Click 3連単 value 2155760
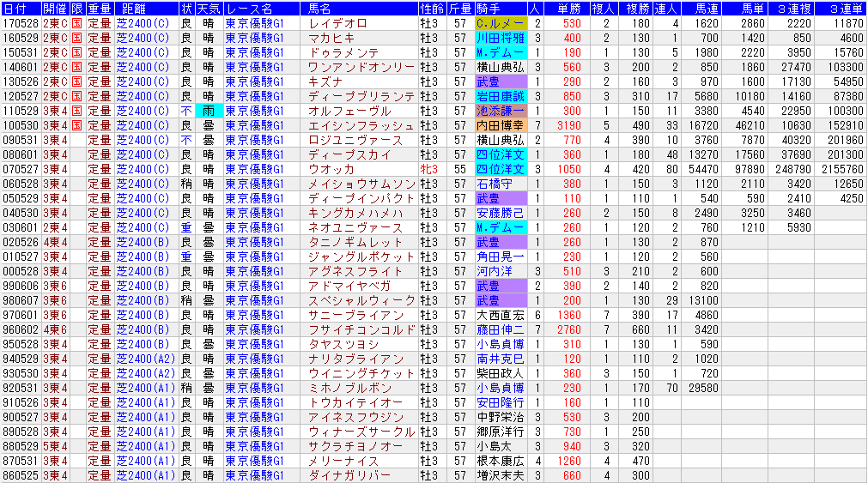The width and height of the screenshot is (868, 483). pos(842,169)
